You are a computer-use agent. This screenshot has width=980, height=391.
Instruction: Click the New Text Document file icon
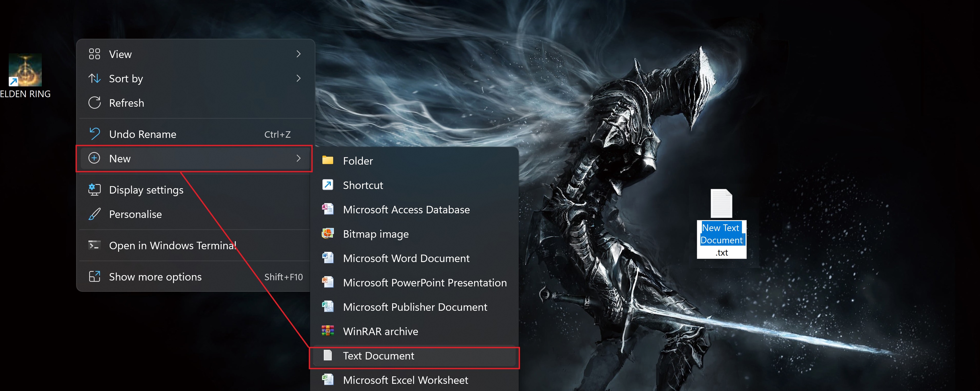click(x=721, y=204)
